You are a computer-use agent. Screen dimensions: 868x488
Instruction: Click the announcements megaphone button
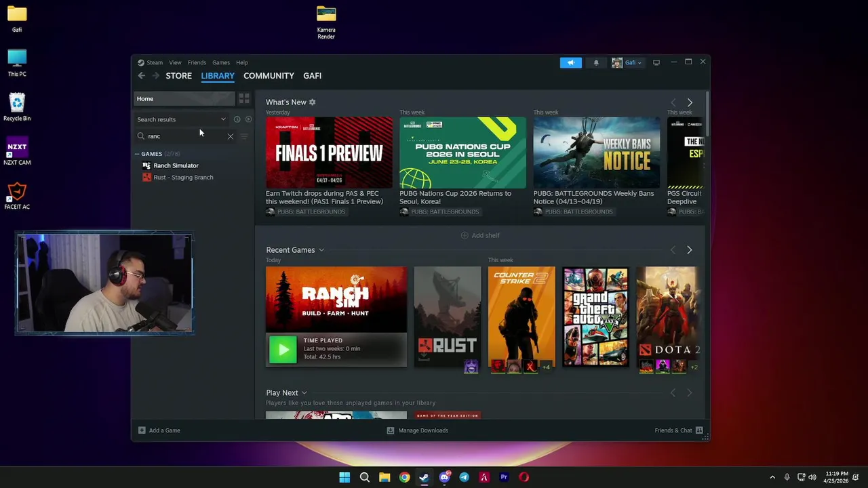click(x=571, y=62)
